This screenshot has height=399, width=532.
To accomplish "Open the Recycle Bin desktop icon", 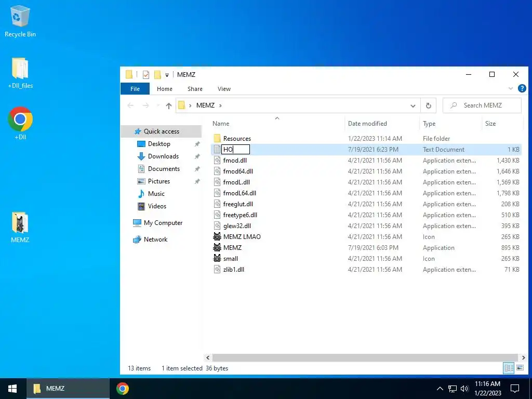I will 20,21.
